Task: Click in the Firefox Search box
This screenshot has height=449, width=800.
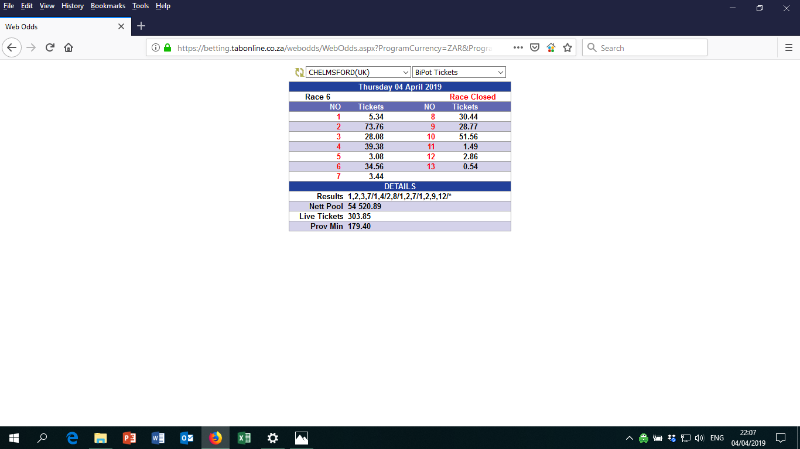Action: tap(650, 47)
